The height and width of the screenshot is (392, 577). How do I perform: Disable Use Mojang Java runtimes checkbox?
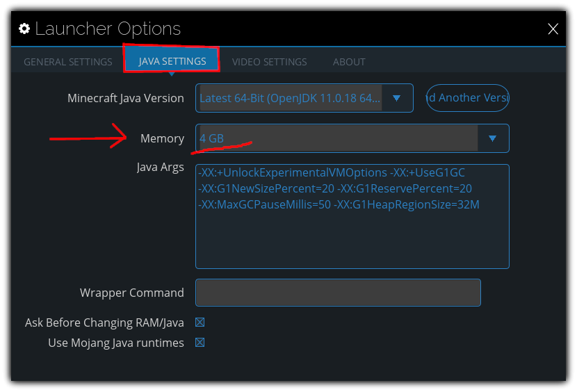200,343
